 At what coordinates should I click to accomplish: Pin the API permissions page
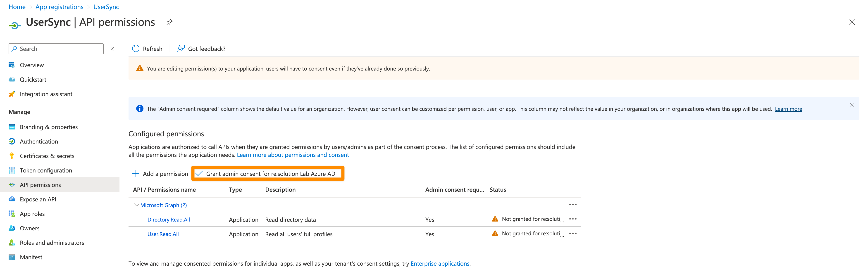click(x=169, y=22)
